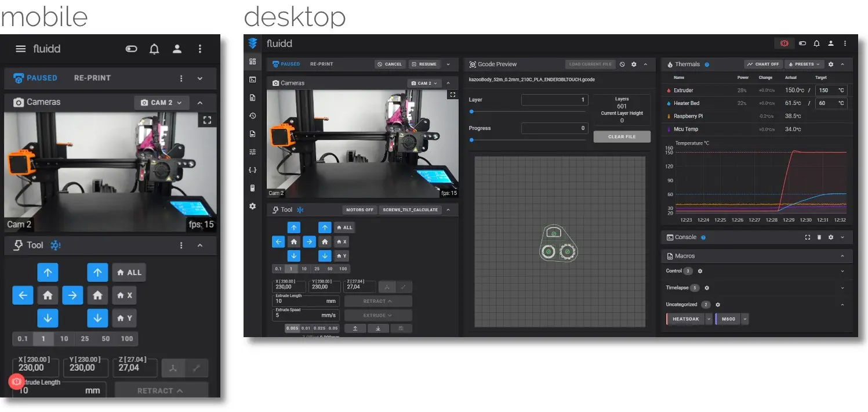Image resolution: width=868 pixels, height=412 pixels.
Task: Fullscreen desktop camera feed
Action: 452,95
